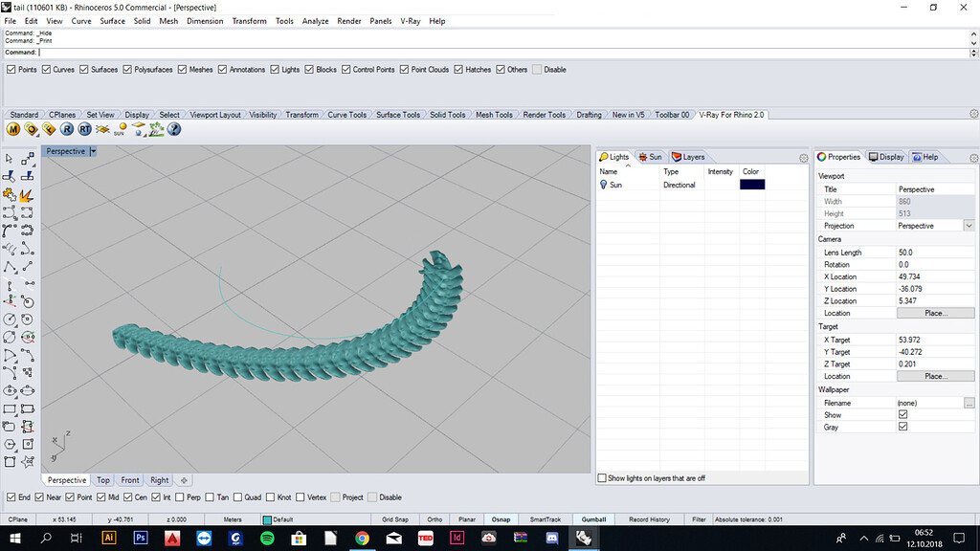Open V-Ray help
Screen dimensions: 980x551
(x=174, y=128)
